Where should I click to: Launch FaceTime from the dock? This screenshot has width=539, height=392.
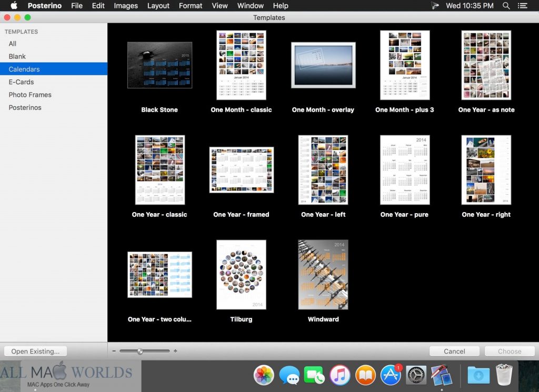pos(314,375)
